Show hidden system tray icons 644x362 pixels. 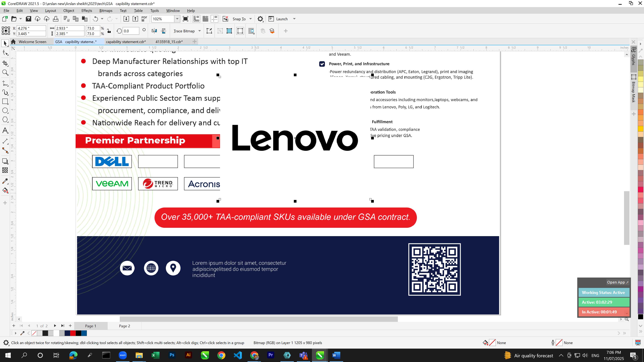(x=561, y=355)
